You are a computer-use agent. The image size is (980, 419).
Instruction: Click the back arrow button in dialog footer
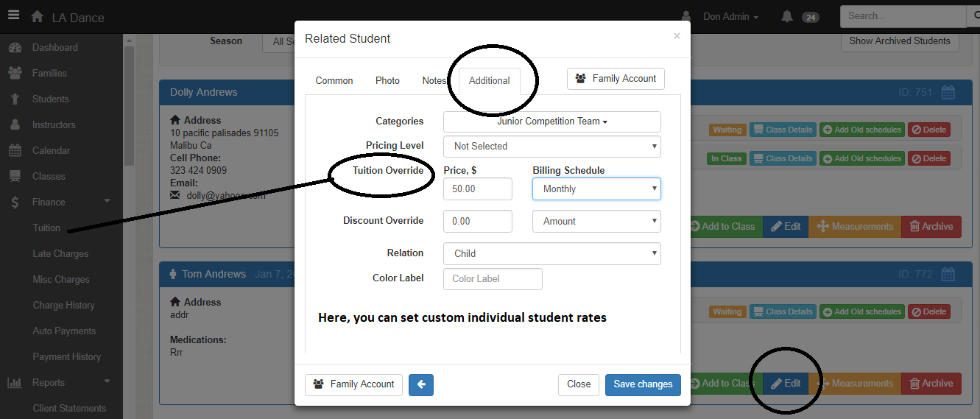421,384
